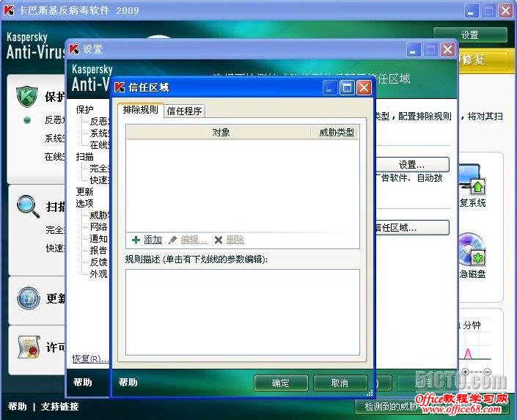The height and width of the screenshot is (420, 517).
Task: Click the 添加 link in the rules list
Action: click(x=153, y=240)
